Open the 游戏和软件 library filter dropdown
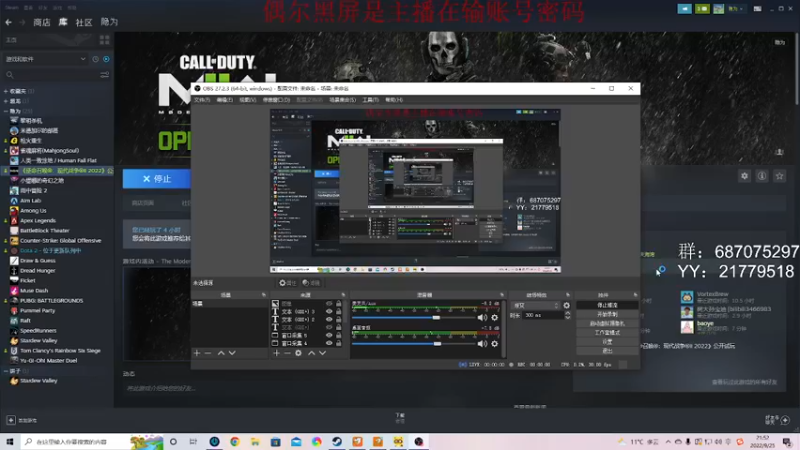Viewport: 800px width, 450px height. [x=45, y=59]
